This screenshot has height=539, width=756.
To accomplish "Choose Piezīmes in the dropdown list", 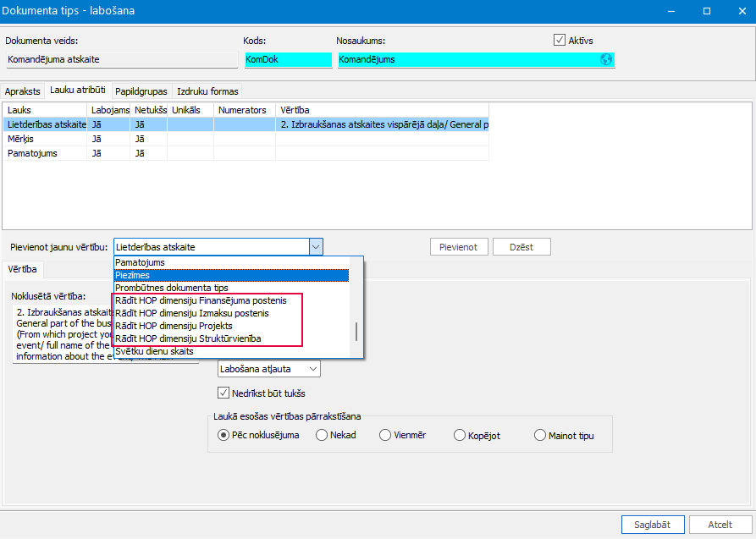I will point(231,275).
